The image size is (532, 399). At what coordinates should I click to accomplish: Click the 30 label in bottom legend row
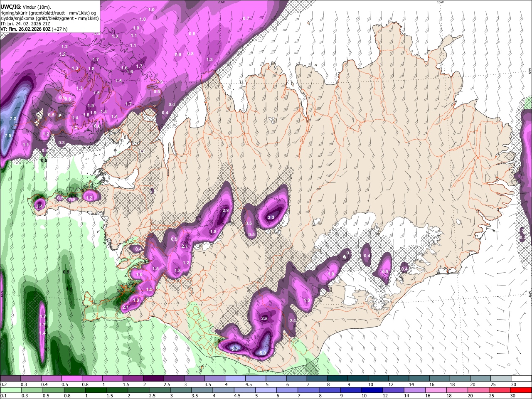[x=513, y=396]
